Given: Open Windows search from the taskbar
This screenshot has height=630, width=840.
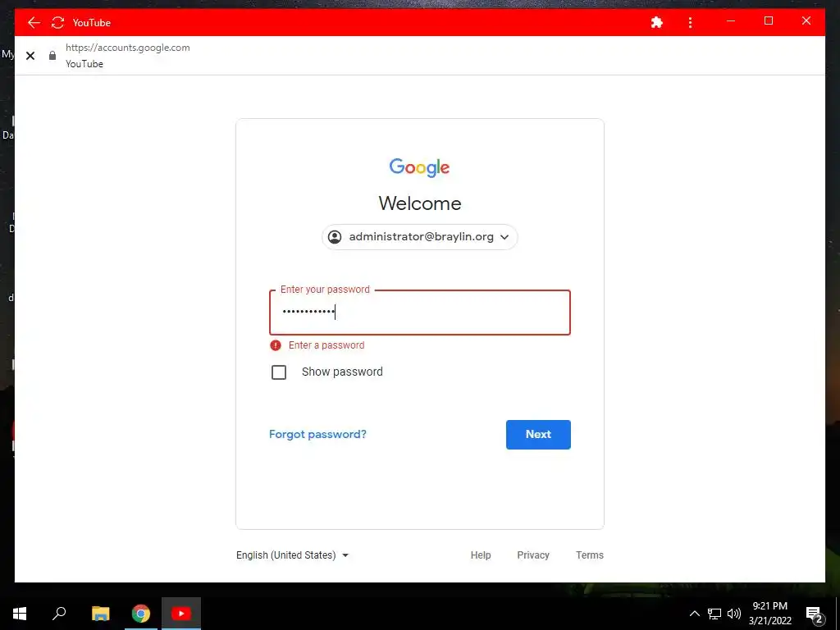Looking at the screenshot, I should (x=59, y=614).
